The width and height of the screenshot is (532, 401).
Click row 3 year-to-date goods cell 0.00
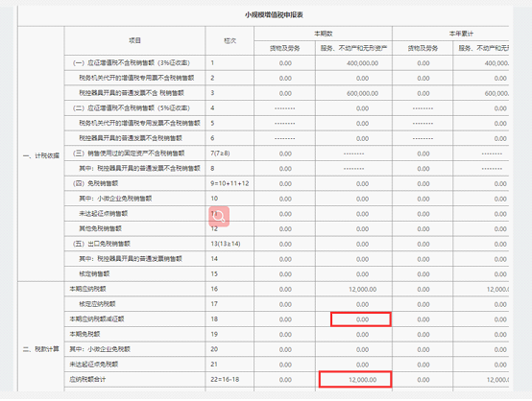pyautogui.click(x=423, y=93)
